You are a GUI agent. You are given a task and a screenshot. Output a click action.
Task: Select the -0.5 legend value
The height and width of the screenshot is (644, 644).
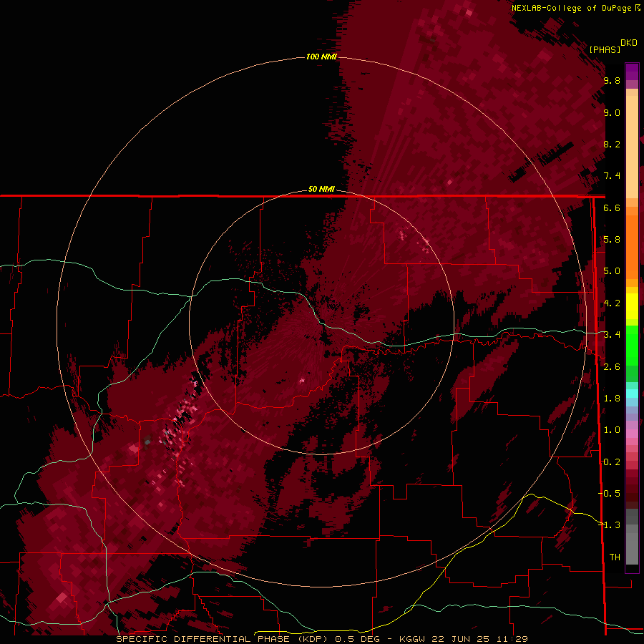point(609,494)
